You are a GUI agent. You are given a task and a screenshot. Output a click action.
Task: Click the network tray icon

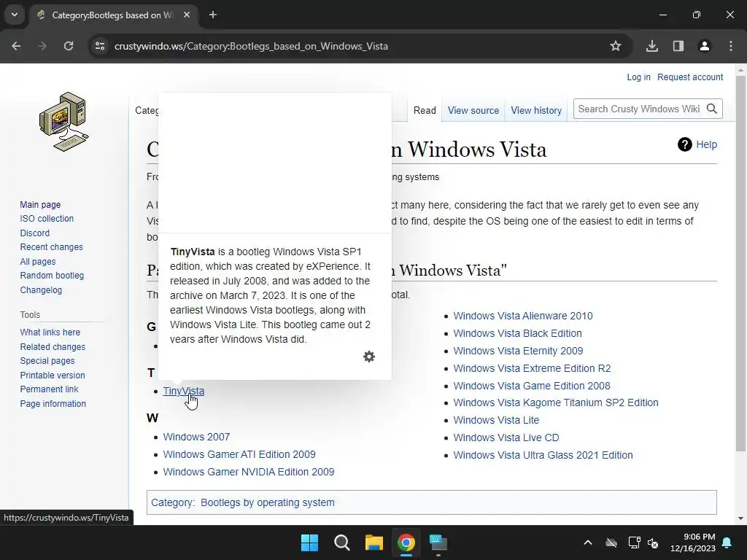tap(634, 542)
